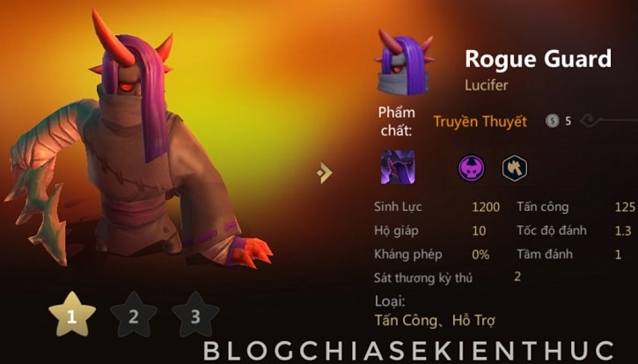The width and height of the screenshot is (638, 364).
Task: Click the Sát thương kỳ thủ stat
Action: tap(448, 277)
